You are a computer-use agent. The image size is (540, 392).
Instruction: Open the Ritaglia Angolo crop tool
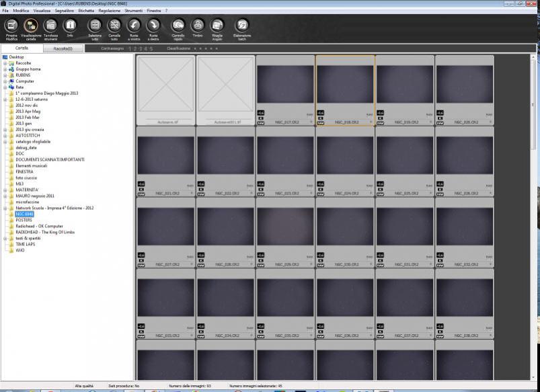click(x=217, y=27)
